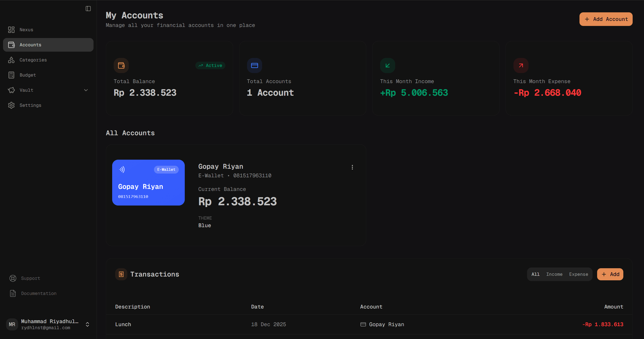Click the Support lifebuoy icon
Viewport: 644px width, 339px height.
click(13, 278)
